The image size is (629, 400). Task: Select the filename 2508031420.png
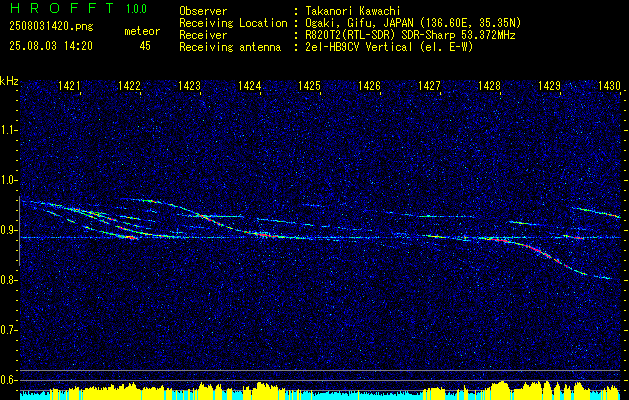[51, 27]
